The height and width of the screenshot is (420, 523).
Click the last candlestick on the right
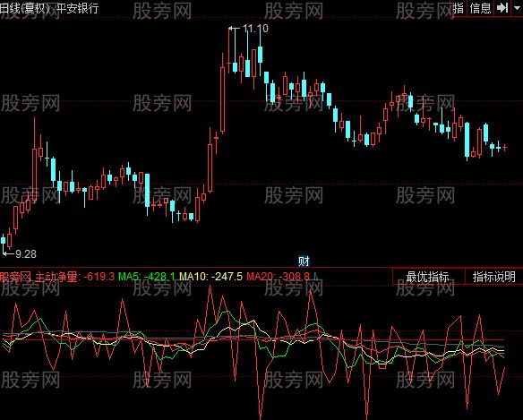505,147
